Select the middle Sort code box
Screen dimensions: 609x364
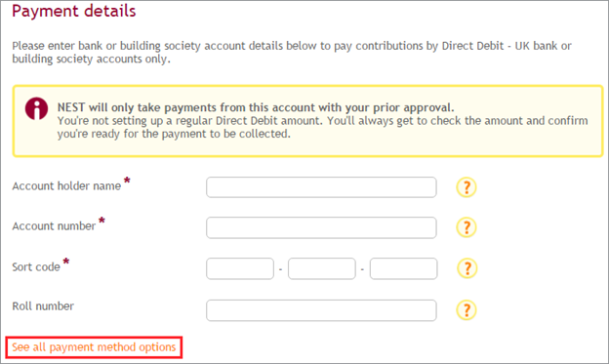322,268
